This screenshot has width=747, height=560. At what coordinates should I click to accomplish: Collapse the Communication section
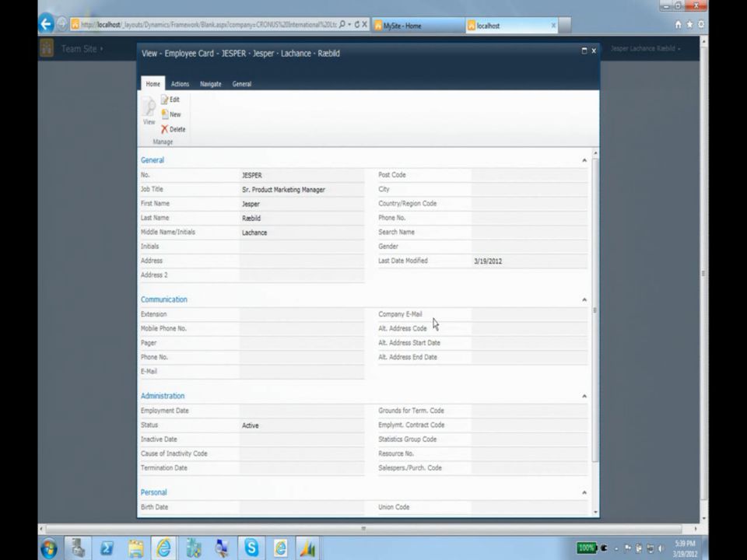pyautogui.click(x=584, y=299)
